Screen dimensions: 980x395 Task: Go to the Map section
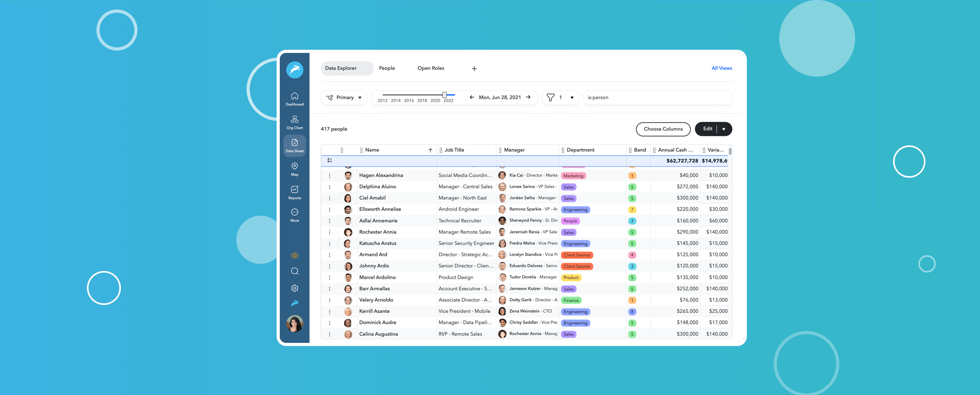click(294, 169)
